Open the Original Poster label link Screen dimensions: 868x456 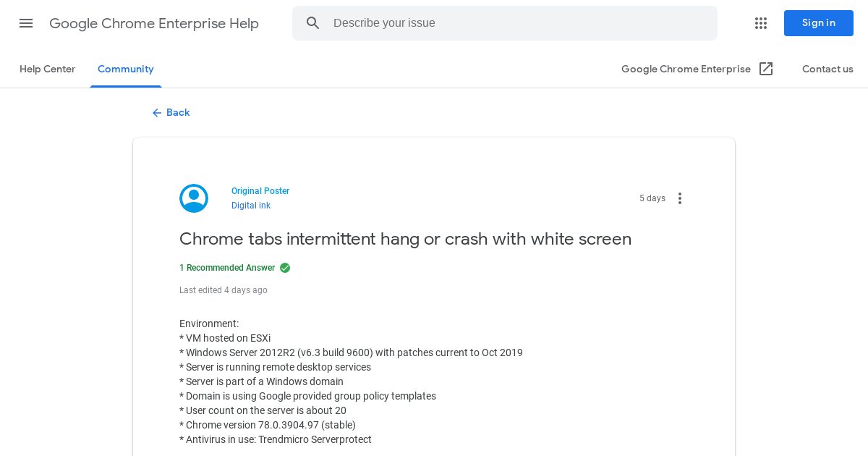point(260,191)
